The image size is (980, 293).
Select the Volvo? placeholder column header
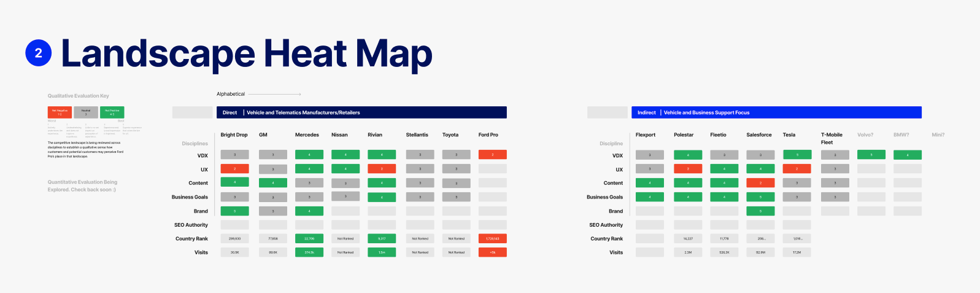click(865, 135)
